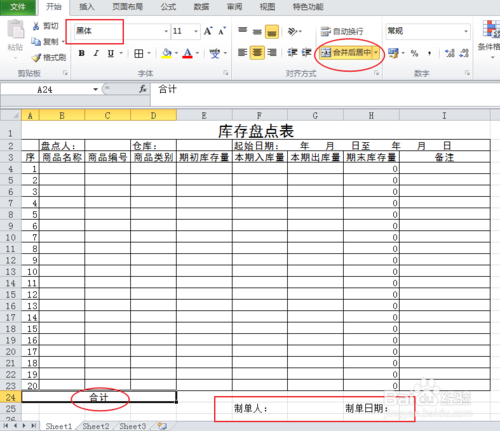Image resolution: width=500 pixels, height=431 pixels.
Task: Select the 库存盘点表 title cell
Action: pyautogui.click(x=256, y=131)
